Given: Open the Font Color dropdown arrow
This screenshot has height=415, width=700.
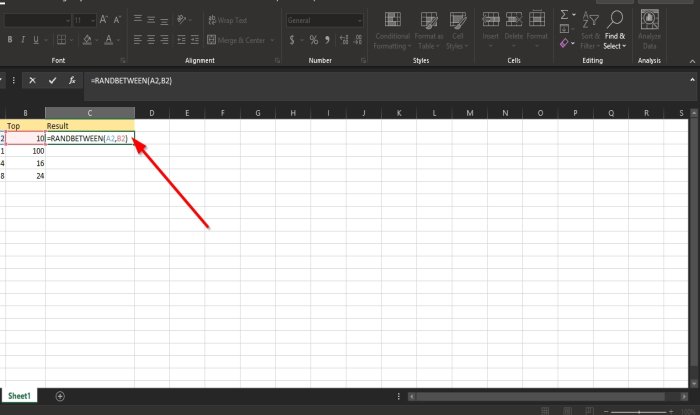Looking at the screenshot, I should (x=118, y=40).
